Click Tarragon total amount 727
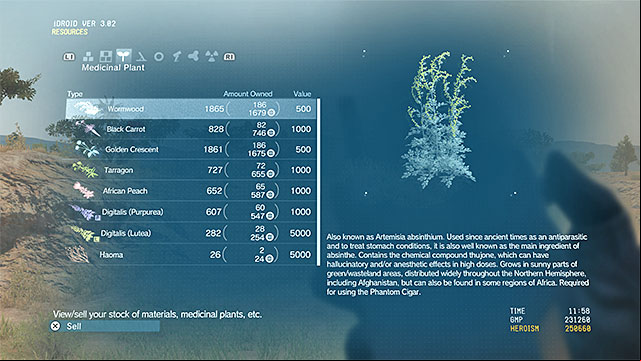 pos(215,170)
